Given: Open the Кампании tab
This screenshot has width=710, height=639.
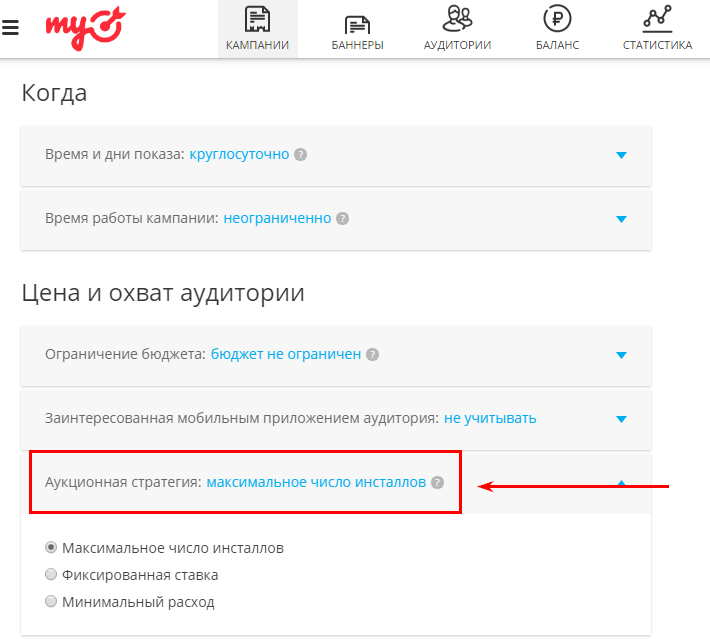Looking at the screenshot, I should 258,29.
